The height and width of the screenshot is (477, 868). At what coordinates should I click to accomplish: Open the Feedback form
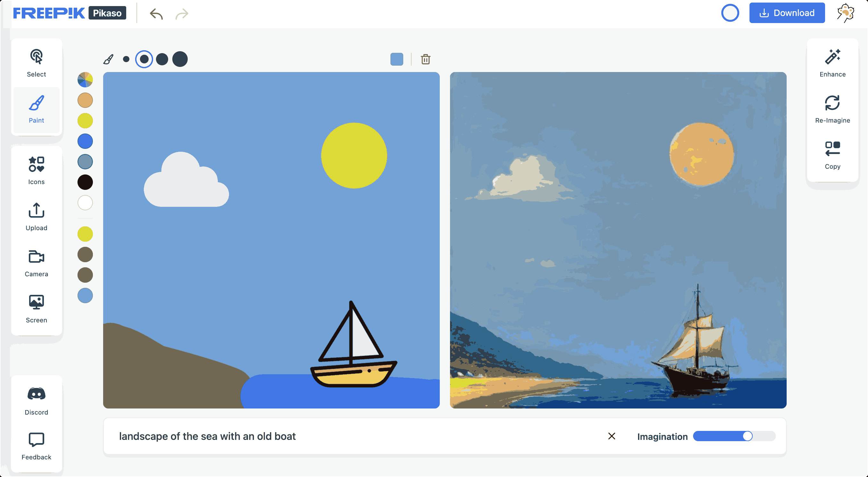click(x=37, y=446)
